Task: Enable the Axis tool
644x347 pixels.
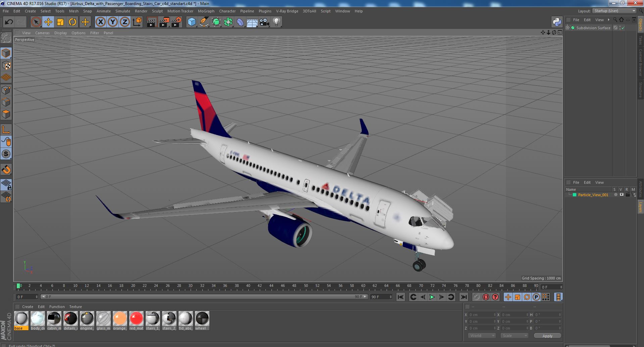Action: 6,129
